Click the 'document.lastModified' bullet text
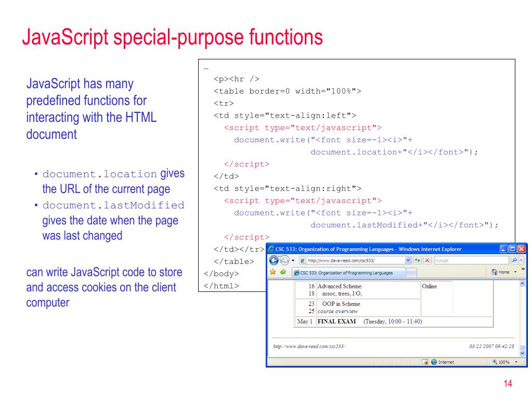Image resolution: width=532 pixels, height=406 pixels. (113, 205)
